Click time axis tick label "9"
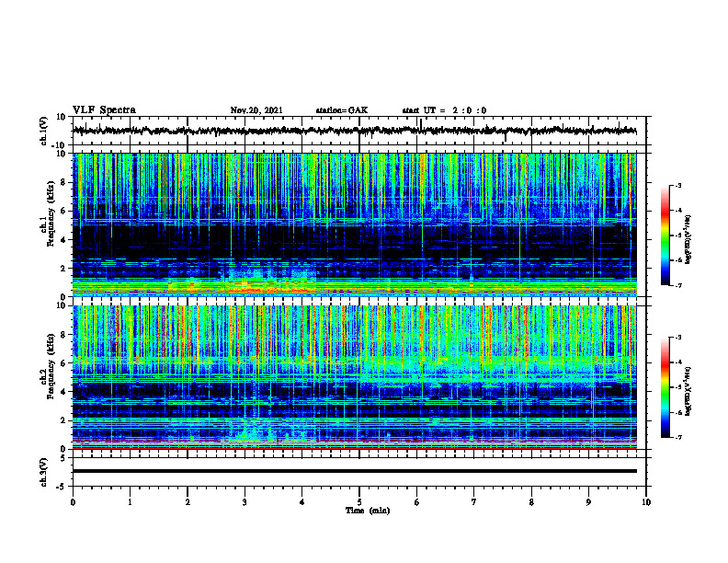The height and width of the screenshot is (563, 728). pos(588,502)
